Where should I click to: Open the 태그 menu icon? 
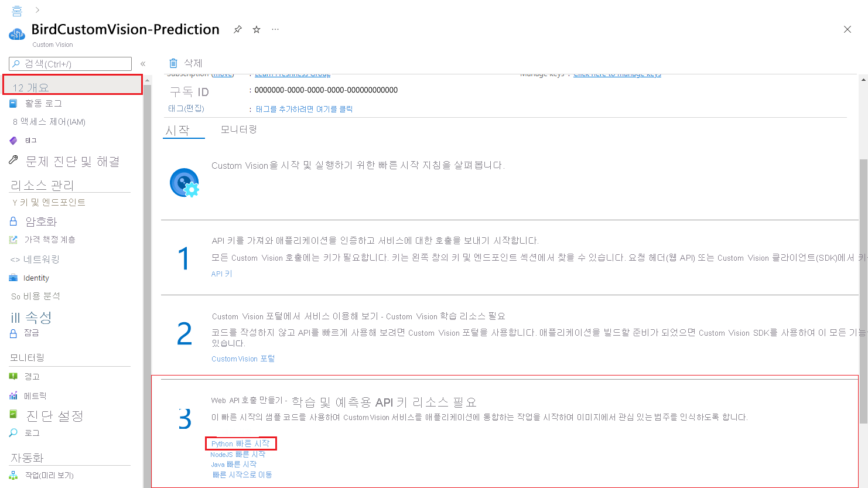click(x=13, y=141)
